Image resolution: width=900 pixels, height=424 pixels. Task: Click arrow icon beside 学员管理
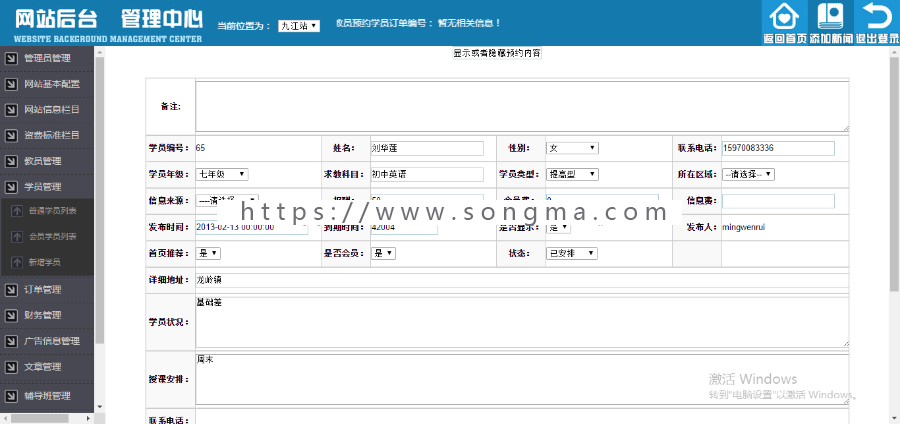11,187
